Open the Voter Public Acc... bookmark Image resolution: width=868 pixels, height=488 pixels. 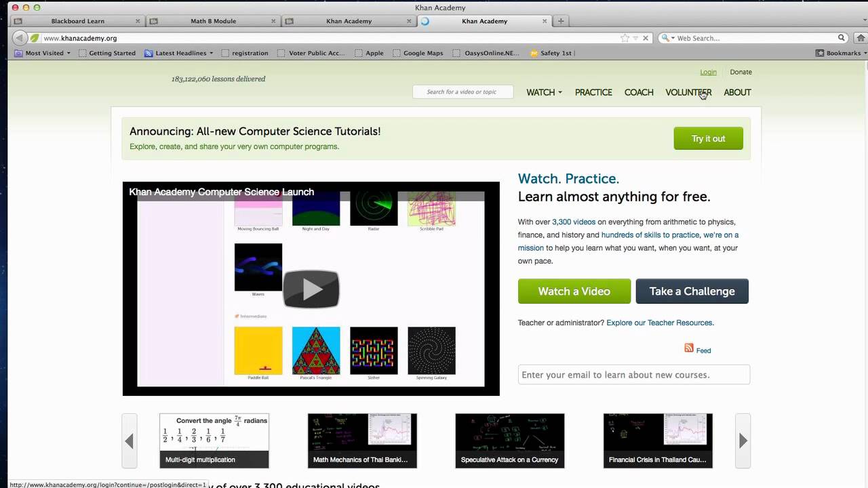311,53
